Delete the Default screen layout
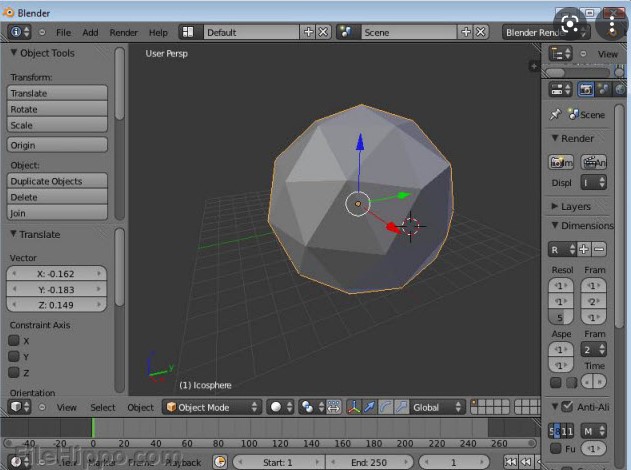The height and width of the screenshot is (470, 631). tap(323, 32)
